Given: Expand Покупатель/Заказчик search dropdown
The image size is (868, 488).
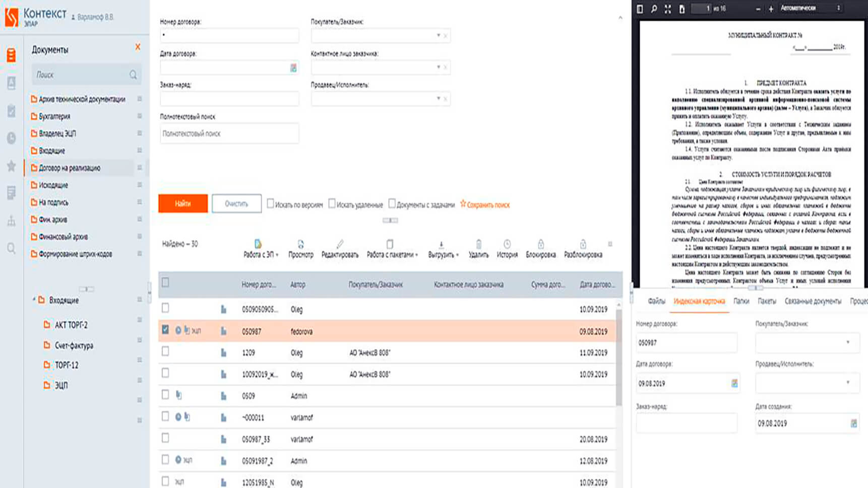Looking at the screenshot, I should (438, 36).
